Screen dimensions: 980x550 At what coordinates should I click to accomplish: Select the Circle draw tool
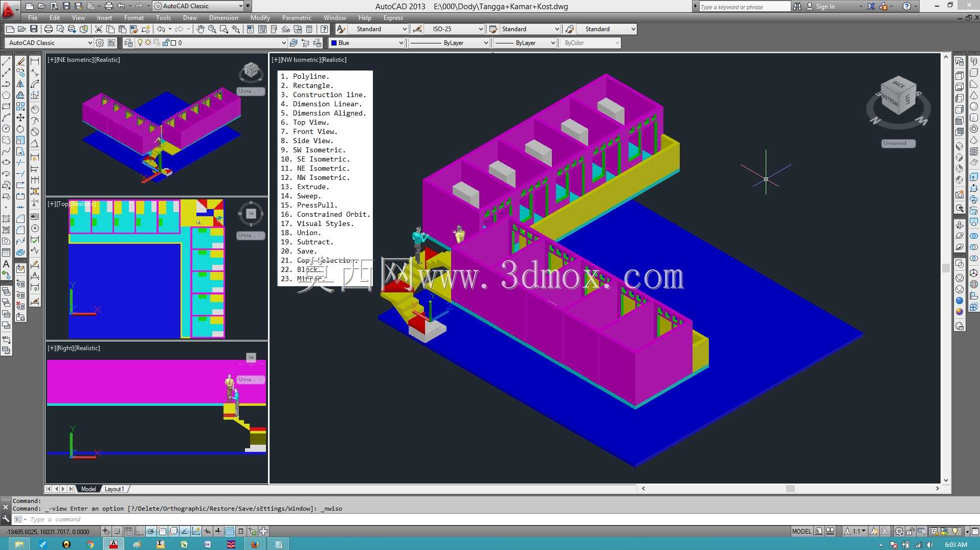6,129
